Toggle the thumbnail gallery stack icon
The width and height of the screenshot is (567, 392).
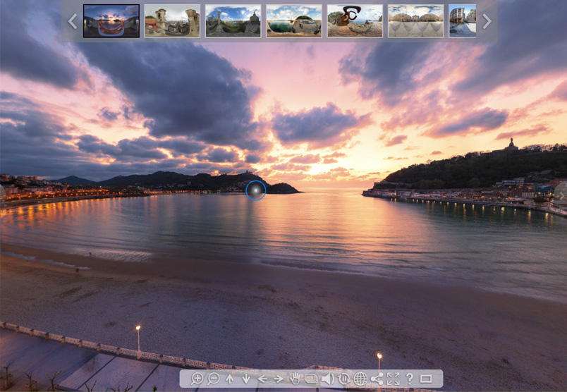coord(311,379)
